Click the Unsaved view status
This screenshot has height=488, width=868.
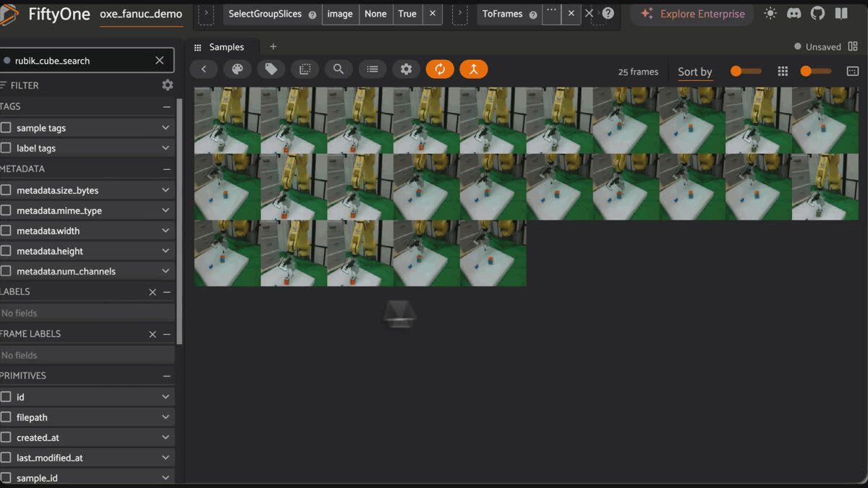click(817, 47)
